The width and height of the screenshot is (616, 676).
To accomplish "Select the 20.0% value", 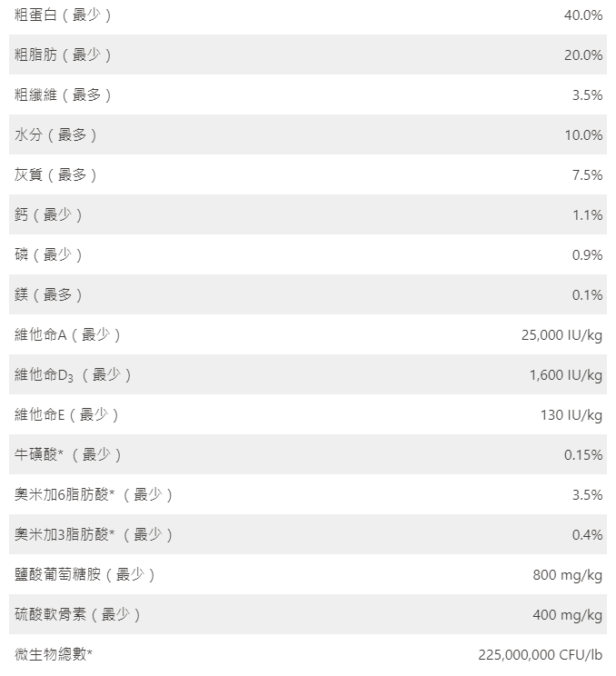I will click(582, 55).
